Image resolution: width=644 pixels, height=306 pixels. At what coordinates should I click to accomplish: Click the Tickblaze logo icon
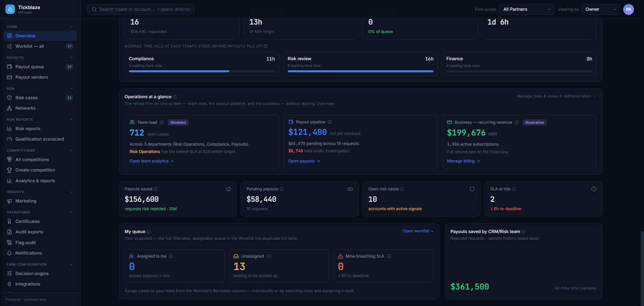(10, 9)
